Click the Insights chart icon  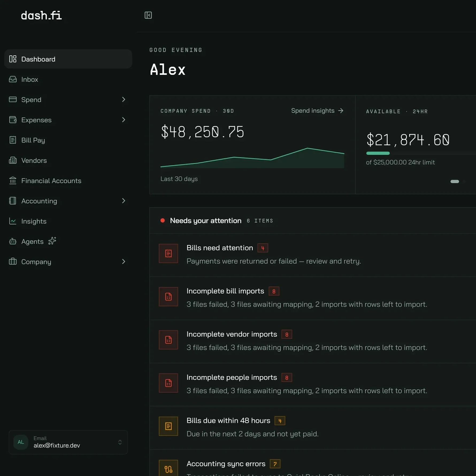(x=13, y=221)
